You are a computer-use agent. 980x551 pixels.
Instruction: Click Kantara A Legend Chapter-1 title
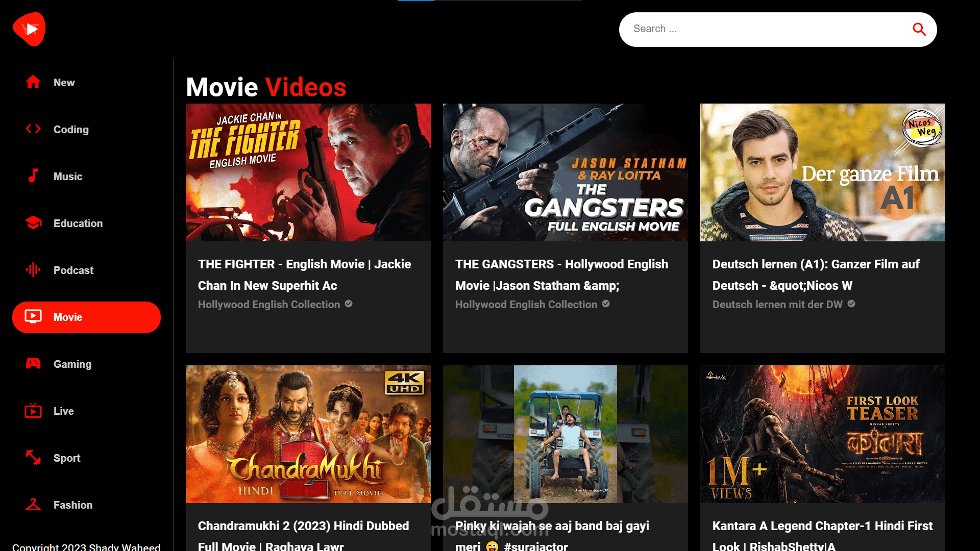(823, 535)
